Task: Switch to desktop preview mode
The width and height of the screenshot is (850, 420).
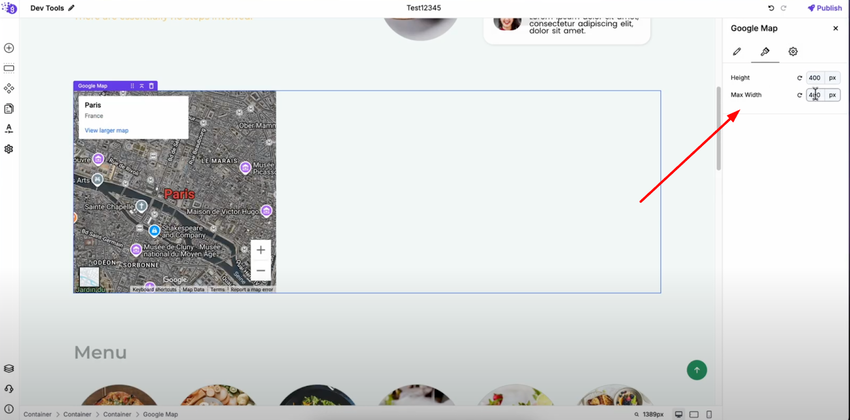Action: click(x=678, y=414)
